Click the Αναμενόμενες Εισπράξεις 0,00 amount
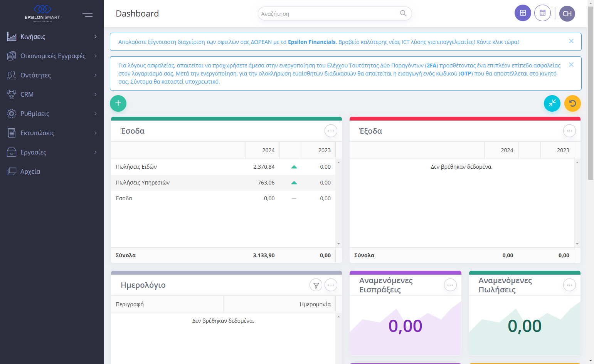The width and height of the screenshot is (594, 364). pos(405,326)
